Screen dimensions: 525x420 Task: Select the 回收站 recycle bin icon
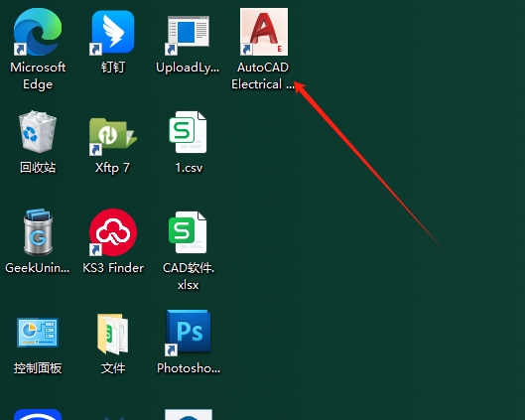click(38, 132)
